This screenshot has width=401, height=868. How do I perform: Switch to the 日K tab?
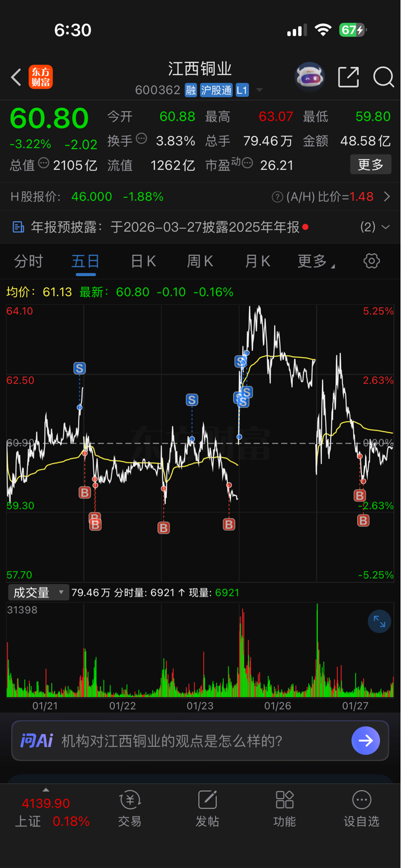click(x=143, y=261)
